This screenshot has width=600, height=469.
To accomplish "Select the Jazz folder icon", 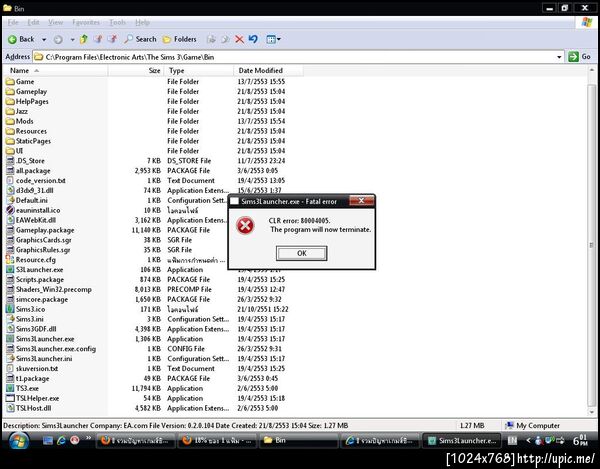I will [10, 111].
